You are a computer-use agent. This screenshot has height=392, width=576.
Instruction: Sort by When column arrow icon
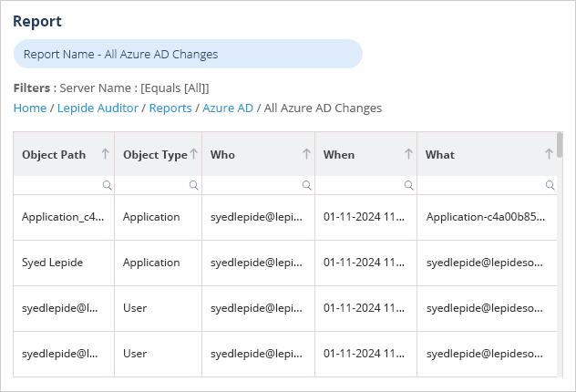coord(408,153)
